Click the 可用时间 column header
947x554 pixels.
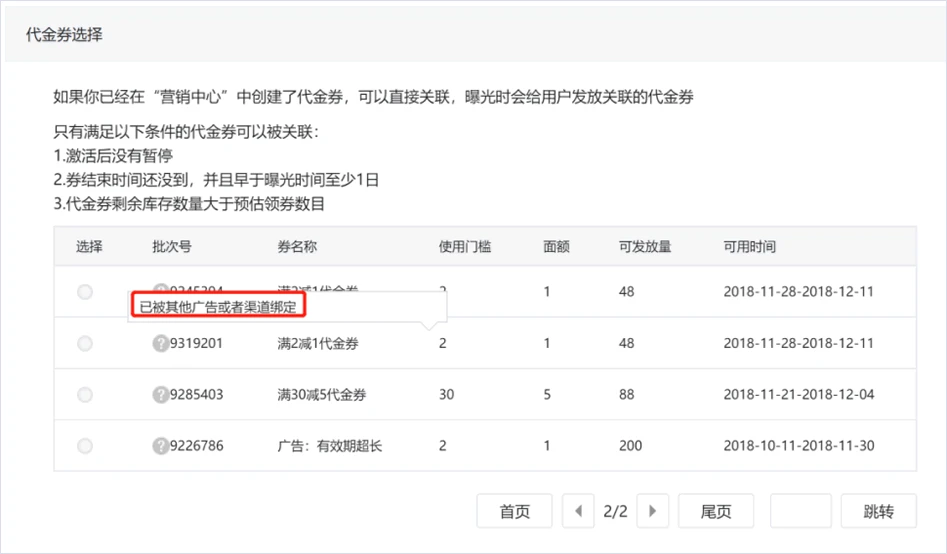[x=749, y=246]
